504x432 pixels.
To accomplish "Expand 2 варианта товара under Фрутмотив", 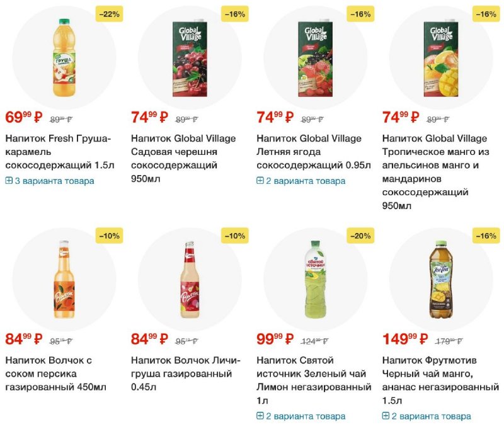I will tap(427, 416).
